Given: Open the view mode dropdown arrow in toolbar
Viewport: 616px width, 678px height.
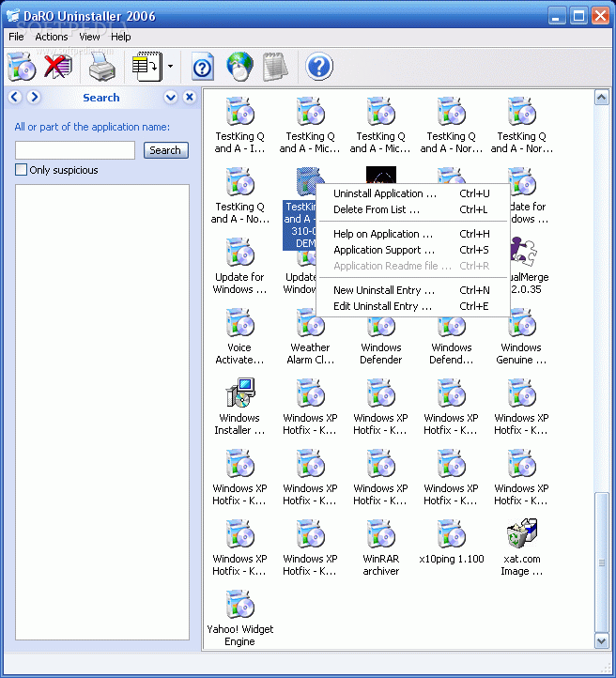Looking at the screenshot, I should click(x=170, y=67).
